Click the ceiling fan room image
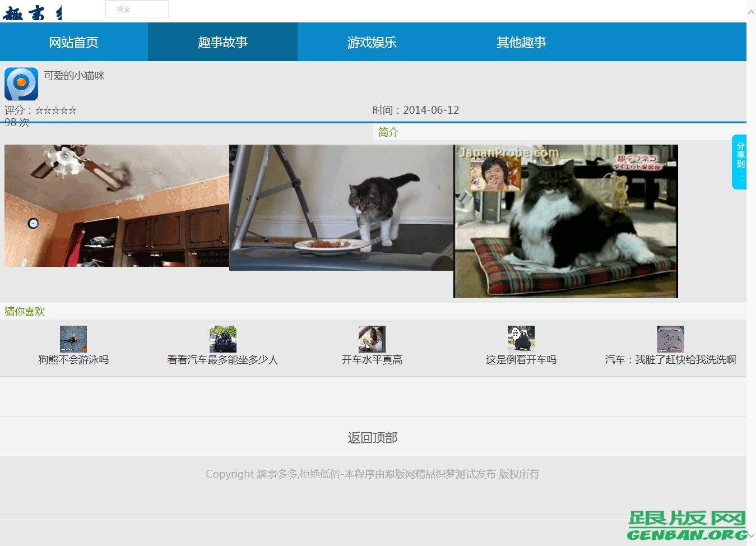The width and height of the screenshot is (756, 546). [x=117, y=206]
